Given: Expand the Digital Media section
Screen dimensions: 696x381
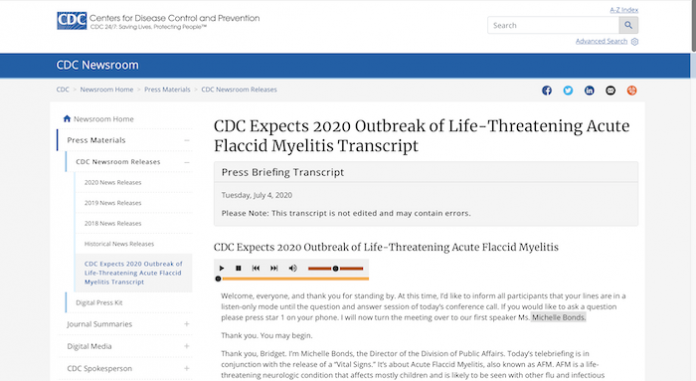Looking at the screenshot, I should pyautogui.click(x=187, y=346).
